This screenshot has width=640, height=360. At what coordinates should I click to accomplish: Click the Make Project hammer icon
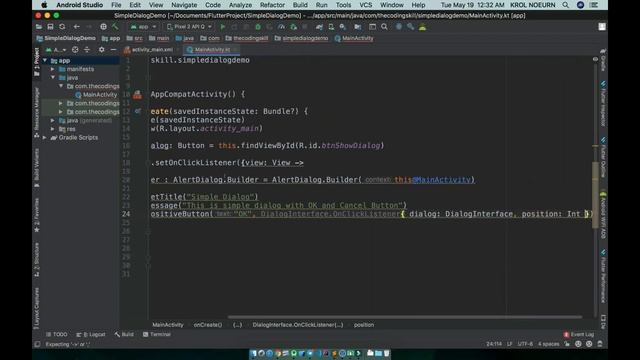(115, 27)
